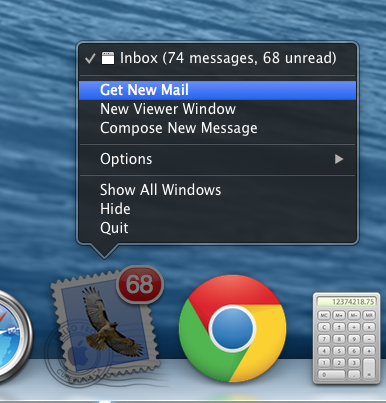Choose Get New Mail
Screen dimensions: 386x403
pyautogui.click(x=217, y=90)
